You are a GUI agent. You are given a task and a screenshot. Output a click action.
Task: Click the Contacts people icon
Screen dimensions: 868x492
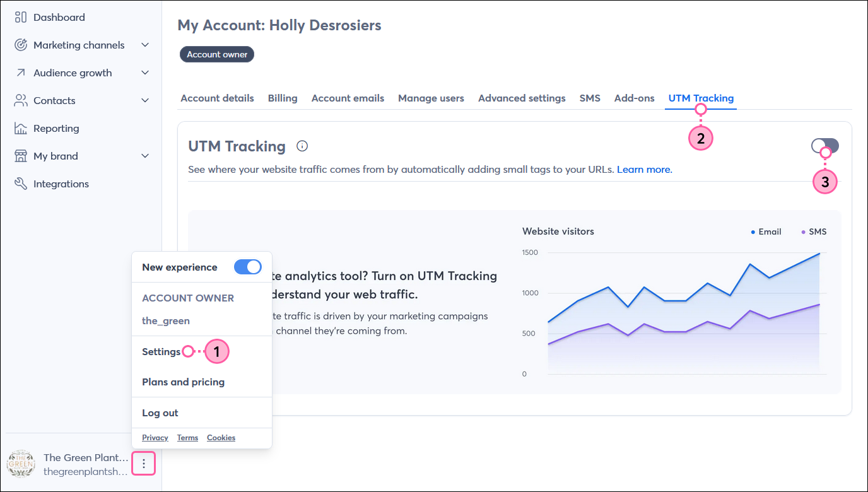tap(21, 100)
